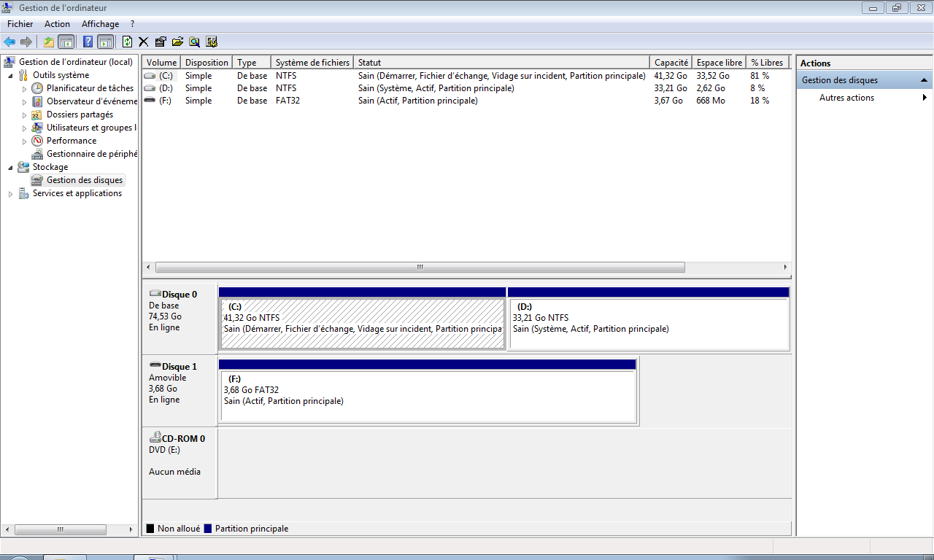Open the Action menu
This screenshot has height=560, width=934.
[57, 24]
